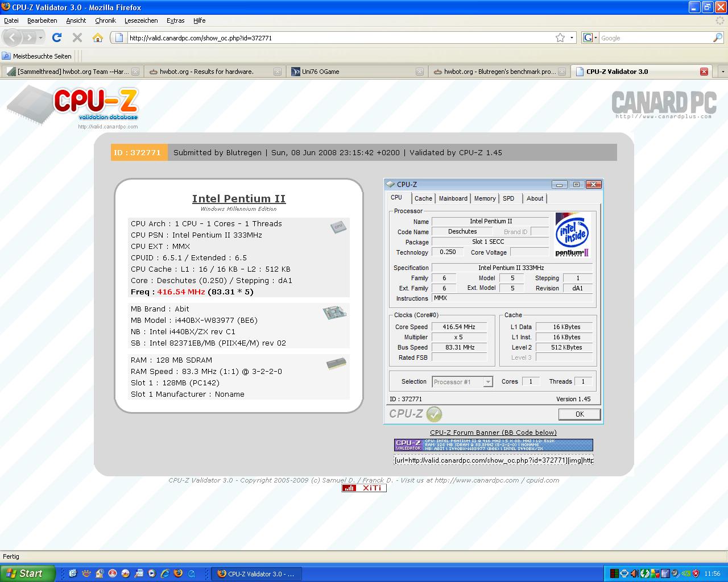This screenshot has width=728, height=582.
Task: Open the Home page icon
Action: (x=98, y=38)
